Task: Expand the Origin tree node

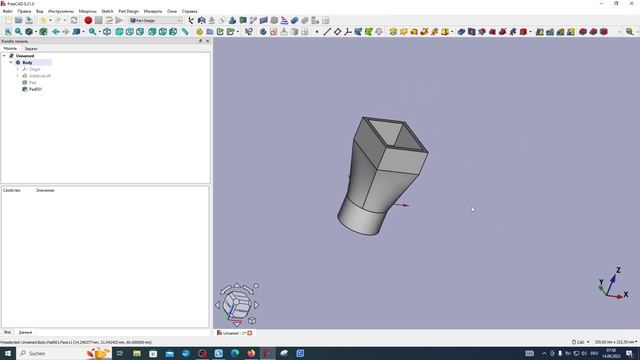Action: [18, 69]
